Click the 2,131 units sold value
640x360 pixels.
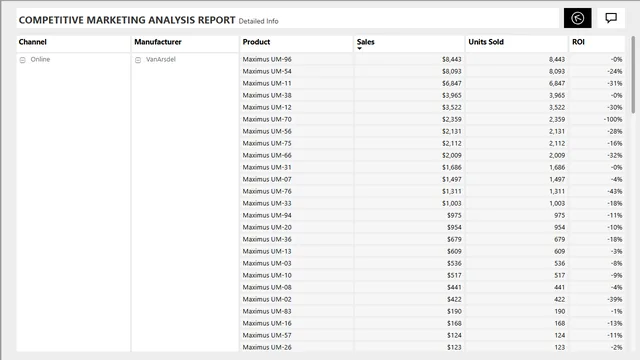(557, 131)
